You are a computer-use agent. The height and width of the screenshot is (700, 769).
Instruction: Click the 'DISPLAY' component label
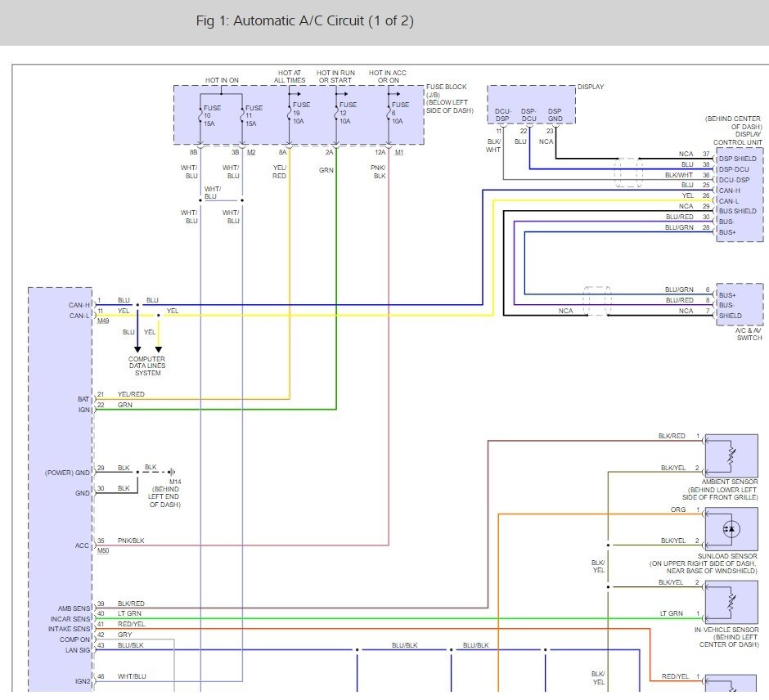point(591,87)
